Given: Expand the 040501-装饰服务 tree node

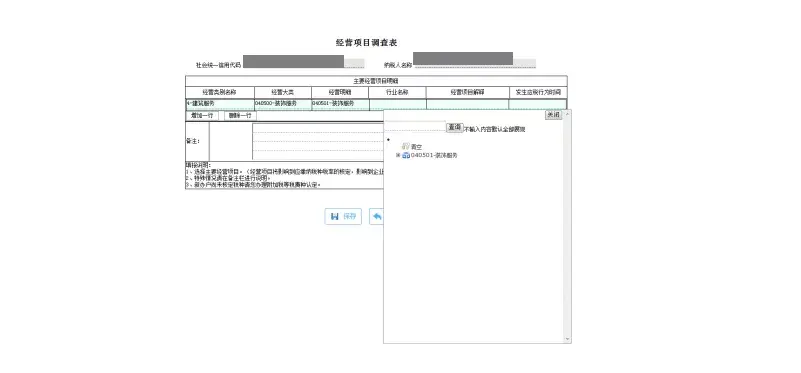Looking at the screenshot, I should (x=398, y=155).
